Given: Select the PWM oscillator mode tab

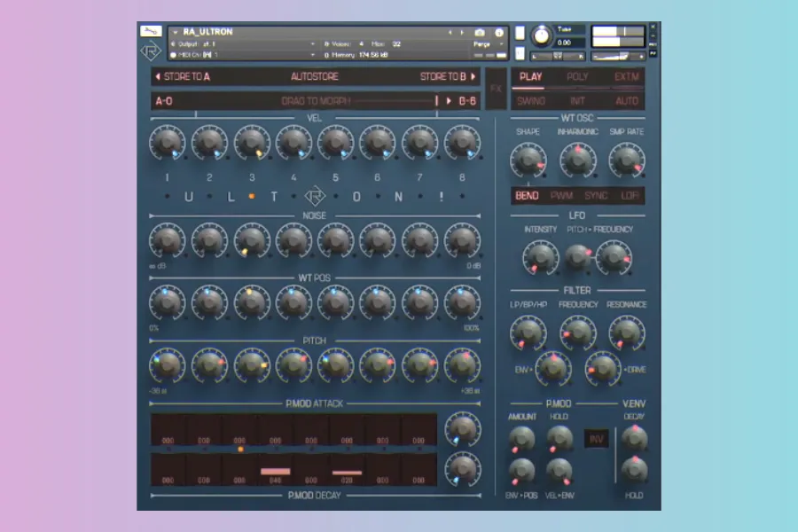Looking at the screenshot, I should [562, 196].
